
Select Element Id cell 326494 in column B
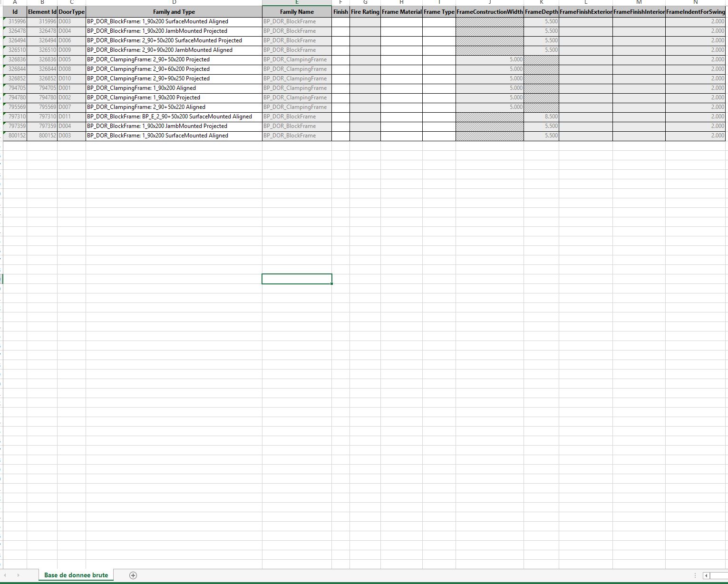[42, 40]
